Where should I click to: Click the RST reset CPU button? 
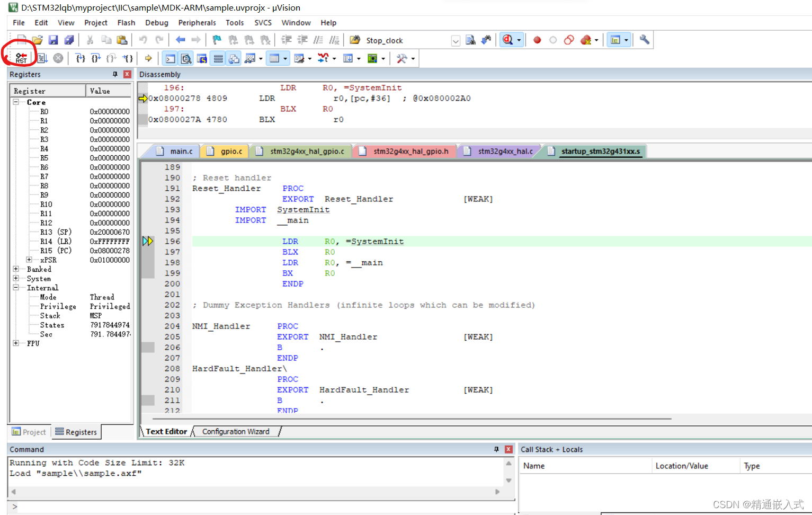click(x=21, y=58)
